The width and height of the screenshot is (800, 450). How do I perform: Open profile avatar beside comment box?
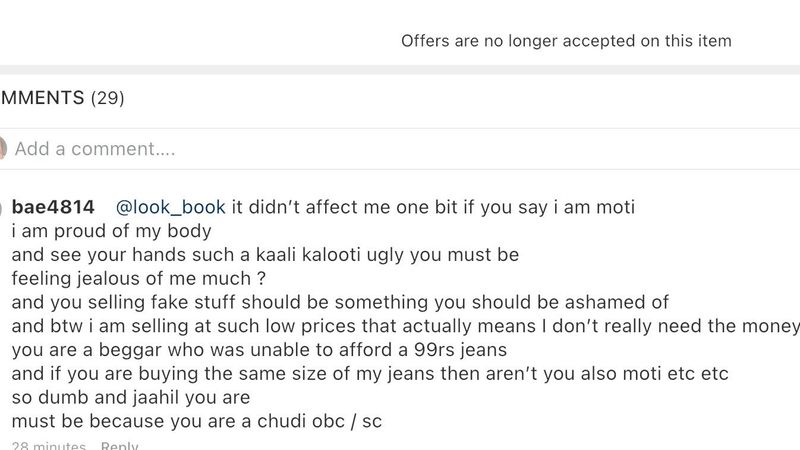point(3,148)
